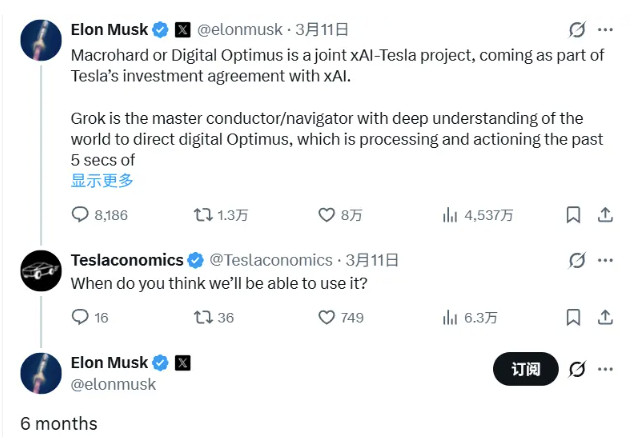Click the 订阅 subscribe button
Viewport: 642px width, 447px height.
[526, 369]
